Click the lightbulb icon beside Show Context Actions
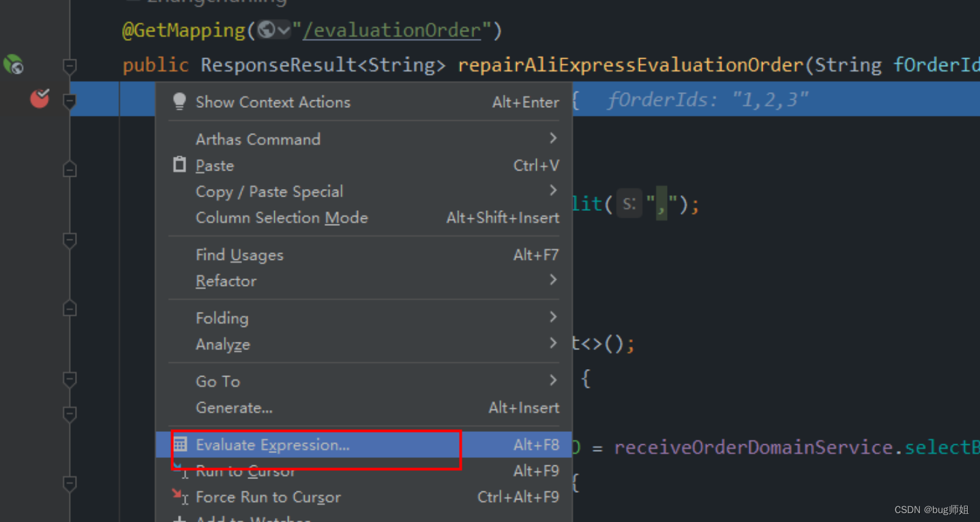The height and width of the screenshot is (522, 980). tap(179, 101)
